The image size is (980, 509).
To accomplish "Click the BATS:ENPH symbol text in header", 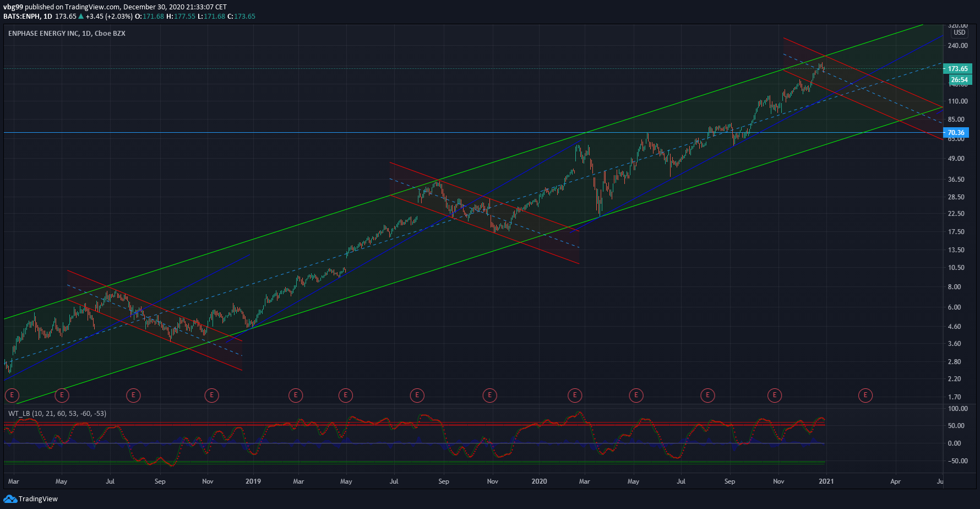I will pyautogui.click(x=21, y=17).
